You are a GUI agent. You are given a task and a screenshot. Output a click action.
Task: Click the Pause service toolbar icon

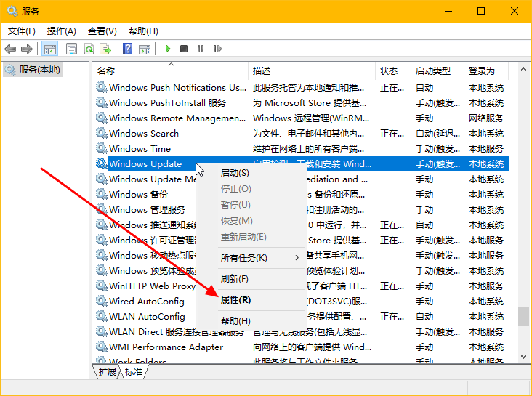tap(201, 49)
